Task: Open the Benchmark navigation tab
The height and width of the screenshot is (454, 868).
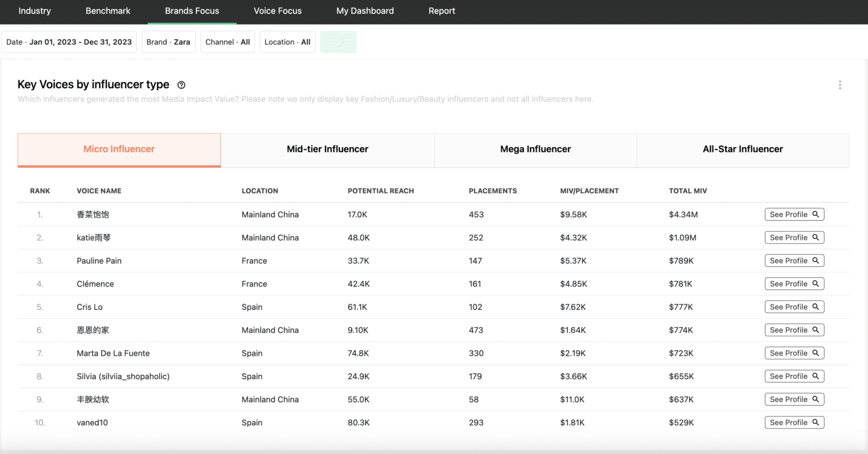Action: pyautogui.click(x=108, y=11)
